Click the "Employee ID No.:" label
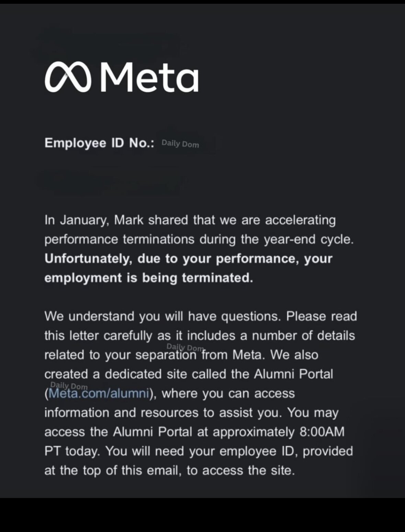Viewport: 405px width, 532px height. pyautogui.click(x=99, y=143)
